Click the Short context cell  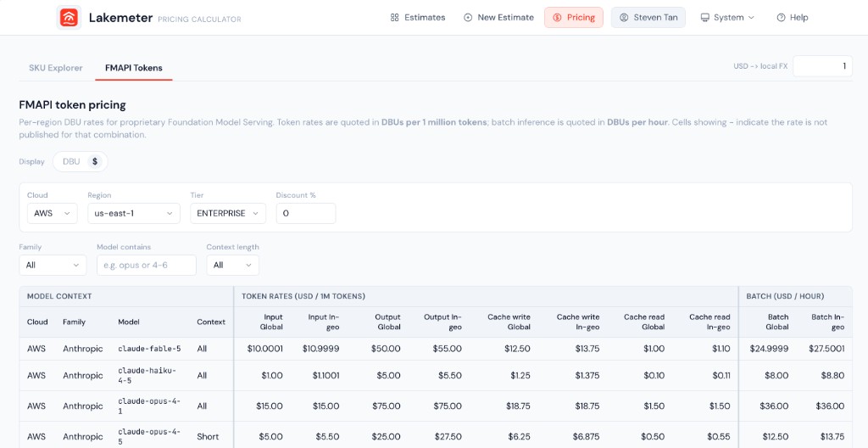click(x=208, y=436)
